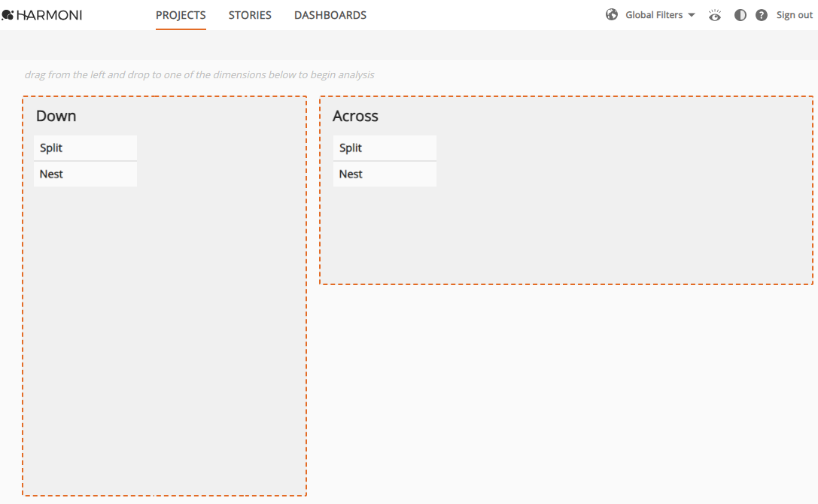Open the DASHBOARDS tab
The image size is (818, 504).
click(330, 15)
